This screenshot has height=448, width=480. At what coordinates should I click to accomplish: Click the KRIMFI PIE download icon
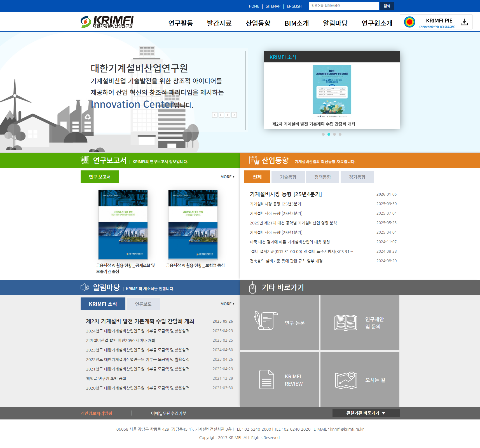[x=464, y=22]
